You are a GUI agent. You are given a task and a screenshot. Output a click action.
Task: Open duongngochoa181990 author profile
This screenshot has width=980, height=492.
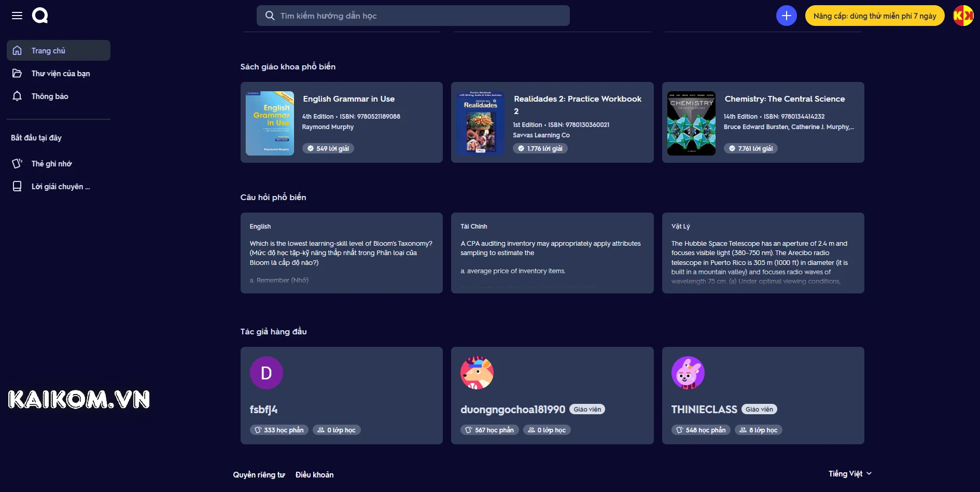pos(512,410)
